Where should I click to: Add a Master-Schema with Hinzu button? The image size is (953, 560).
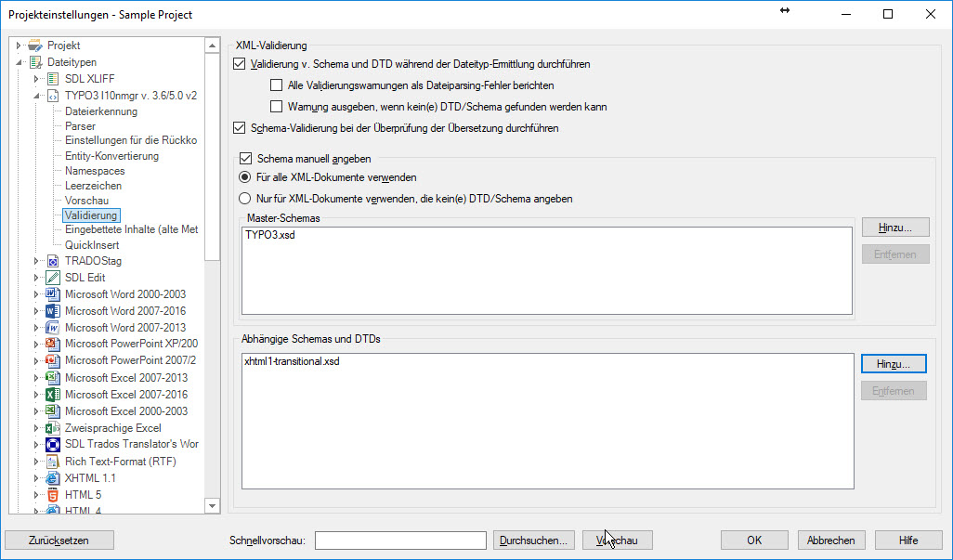(895, 228)
